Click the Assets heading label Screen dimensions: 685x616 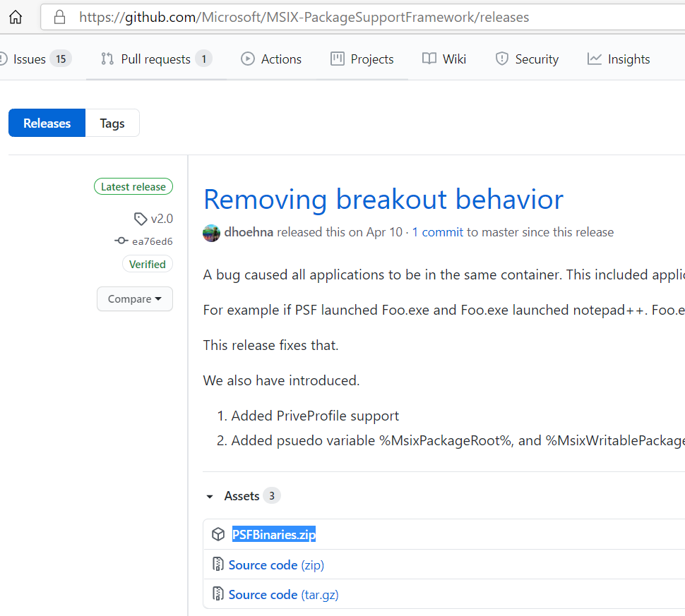(x=242, y=496)
